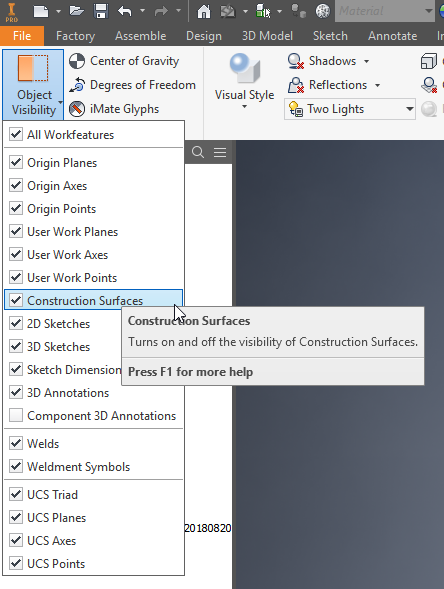The height and width of the screenshot is (589, 444).
Task: Click the iMate Glyphs label
Action: pyautogui.click(x=124, y=109)
